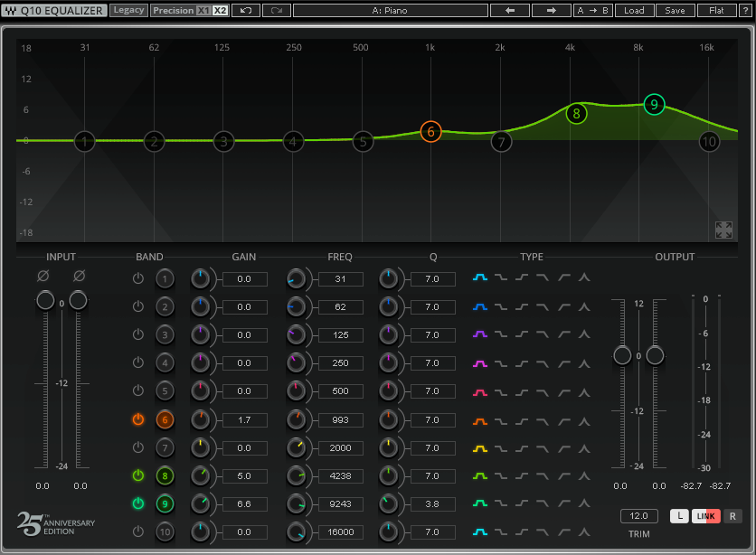Image resolution: width=756 pixels, height=555 pixels.
Task: Enable band 10 power toggle
Action: click(x=138, y=531)
